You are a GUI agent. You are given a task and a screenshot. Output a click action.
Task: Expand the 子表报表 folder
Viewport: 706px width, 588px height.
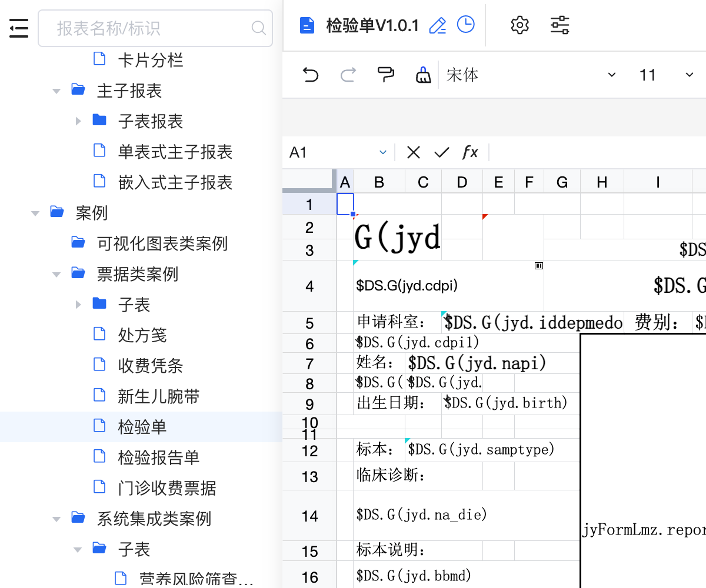pos(78,122)
